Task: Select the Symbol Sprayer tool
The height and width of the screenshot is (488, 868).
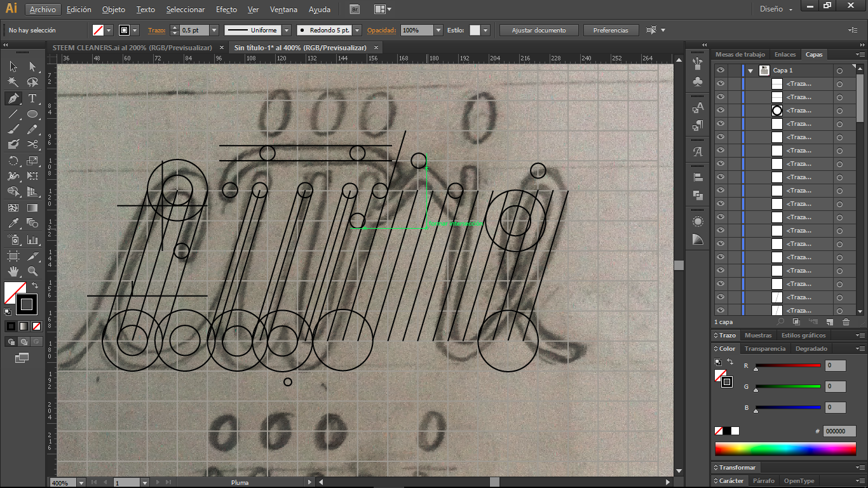Action: [x=13, y=240]
